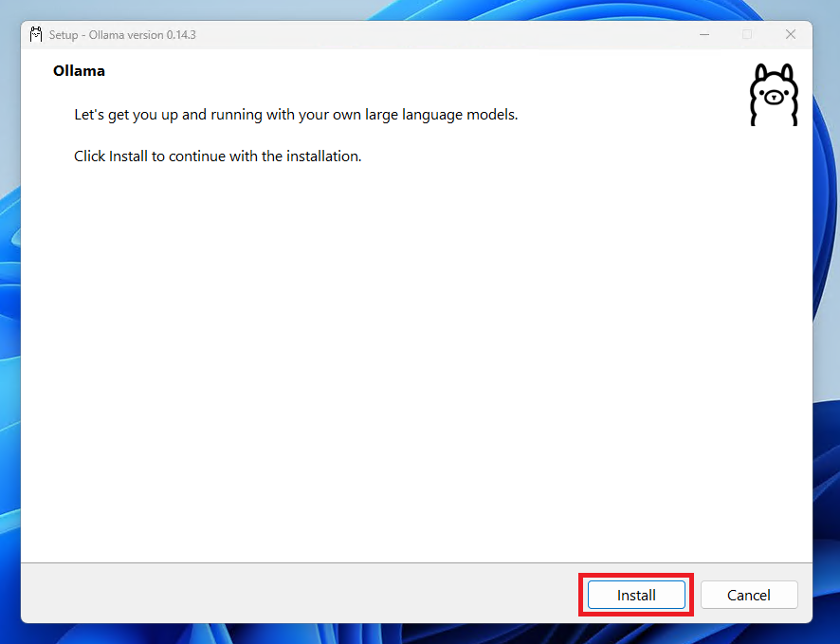Click the "Click Install to continue" instruction line

tap(217, 156)
